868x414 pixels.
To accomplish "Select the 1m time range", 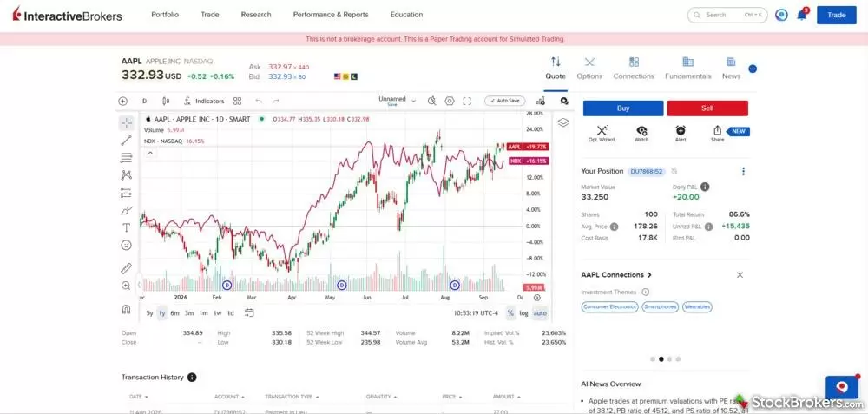I will click(203, 313).
